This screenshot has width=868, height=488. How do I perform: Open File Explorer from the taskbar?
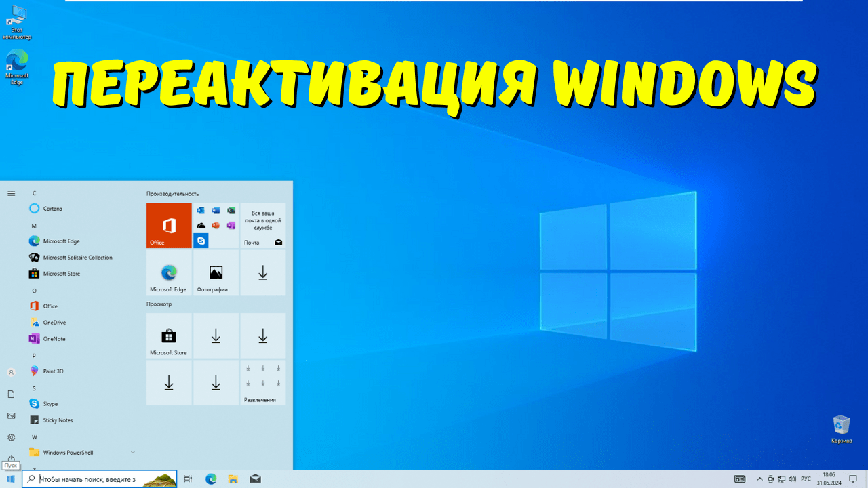tap(233, 479)
